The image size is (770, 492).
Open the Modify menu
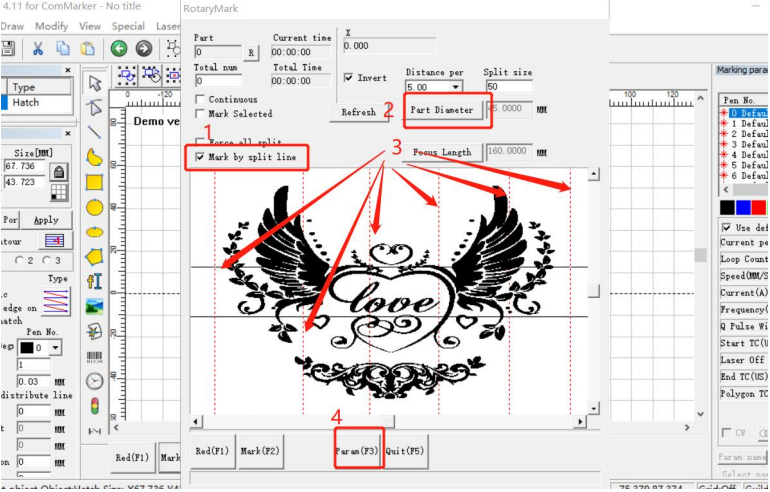[x=52, y=26]
